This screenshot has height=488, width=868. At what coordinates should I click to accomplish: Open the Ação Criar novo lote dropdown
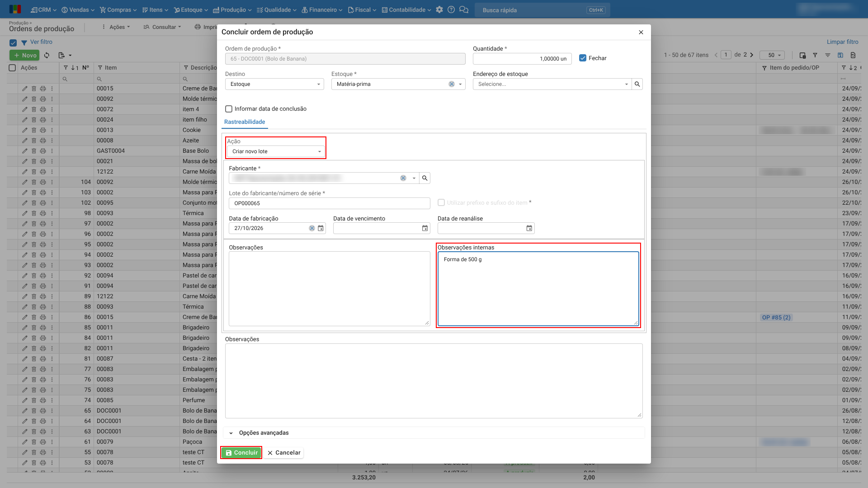point(276,151)
